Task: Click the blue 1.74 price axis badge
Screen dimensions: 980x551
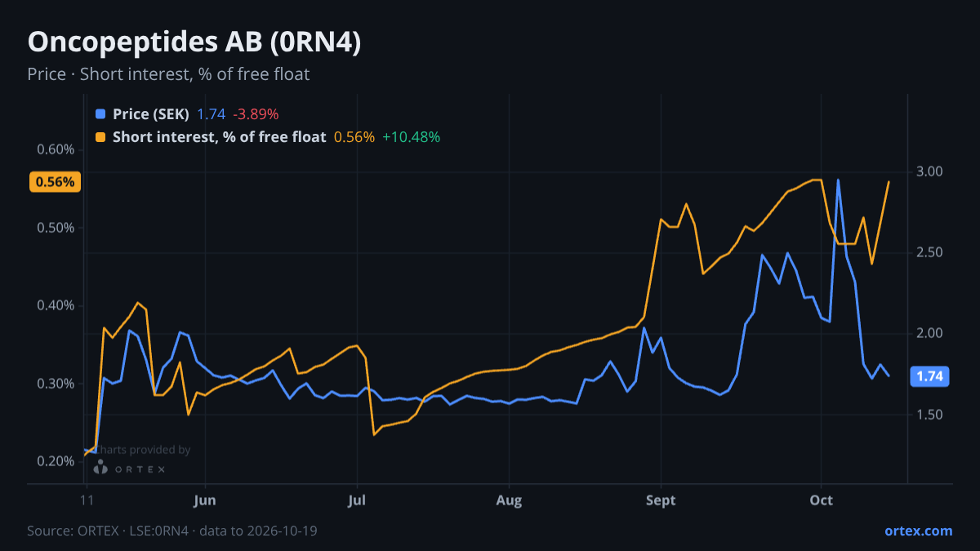Action: point(930,376)
